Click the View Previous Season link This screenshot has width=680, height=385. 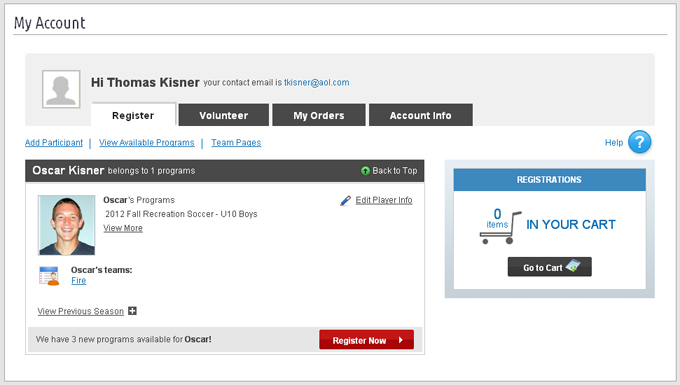click(81, 311)
